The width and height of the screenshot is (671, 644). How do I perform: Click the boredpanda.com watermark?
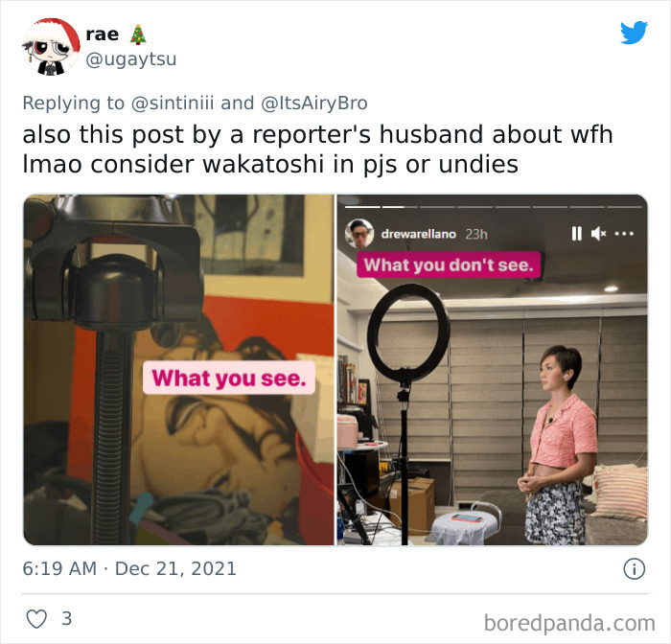569,623
